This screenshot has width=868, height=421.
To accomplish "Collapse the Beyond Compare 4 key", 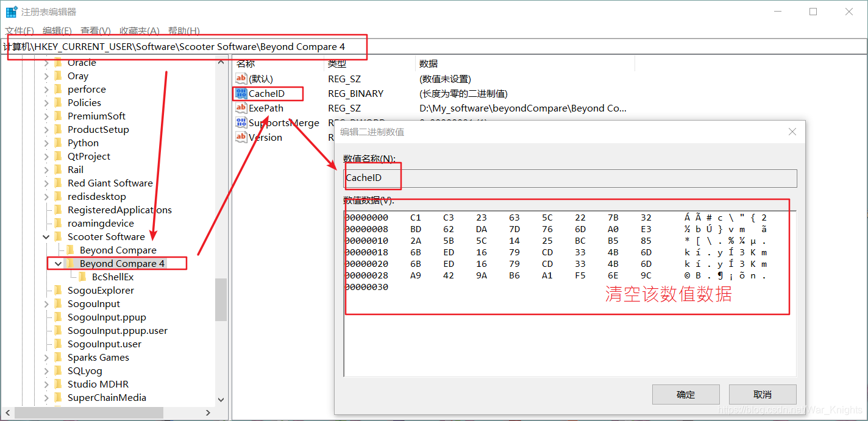I will click(59, 264).
